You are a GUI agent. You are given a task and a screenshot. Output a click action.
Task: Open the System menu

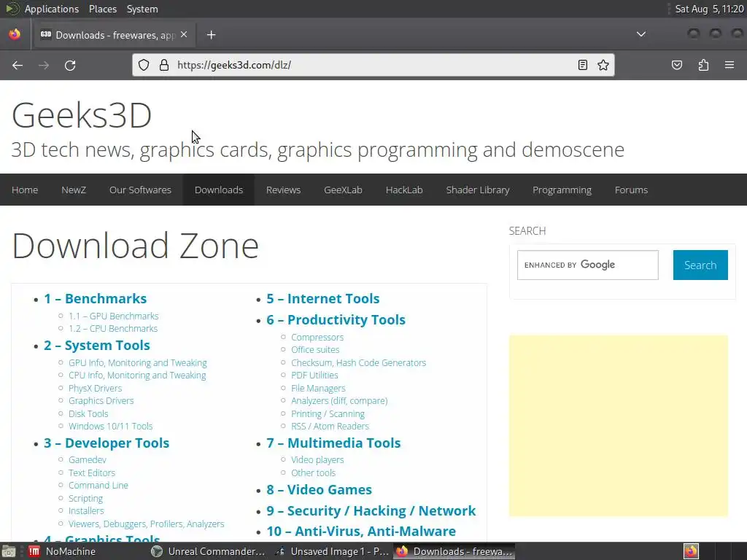pyautogui.click(x=142, y=9)
